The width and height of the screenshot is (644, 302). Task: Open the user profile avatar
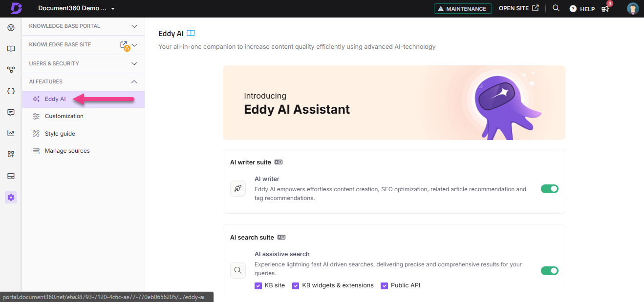(633, 8)
